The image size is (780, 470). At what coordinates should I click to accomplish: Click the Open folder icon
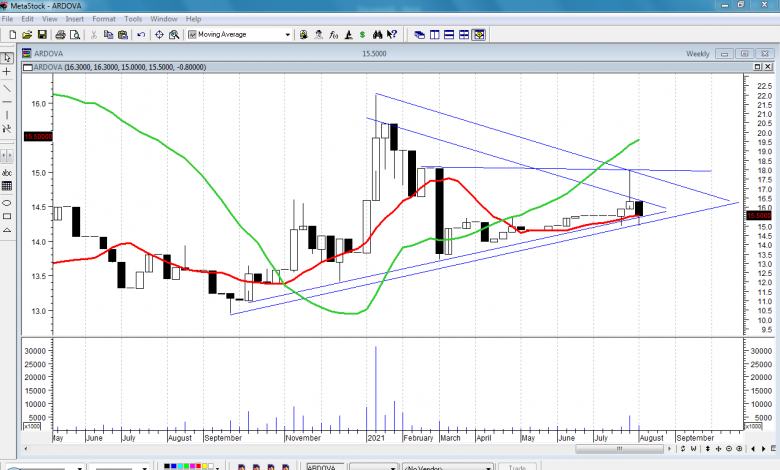27,34
